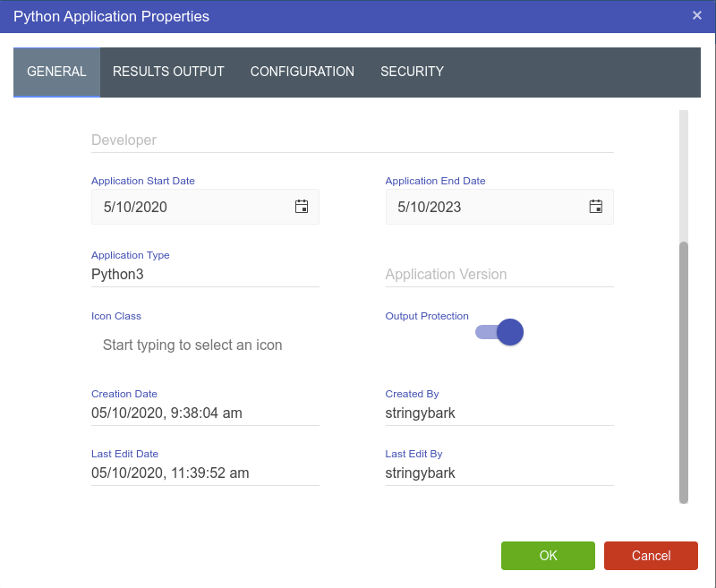Click the Application Start Date field
This screenshot has height=588, width=716.
192,207
